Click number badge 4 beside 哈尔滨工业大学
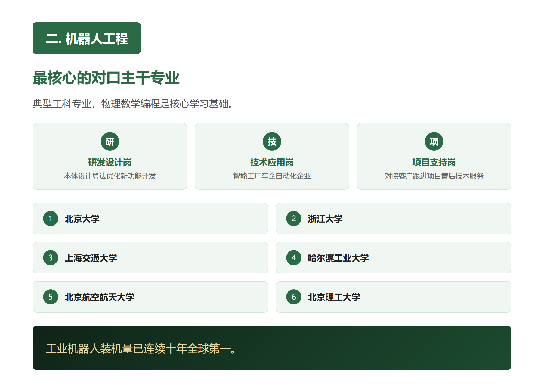Screen dimensions: 544x392 coord(294,258)
